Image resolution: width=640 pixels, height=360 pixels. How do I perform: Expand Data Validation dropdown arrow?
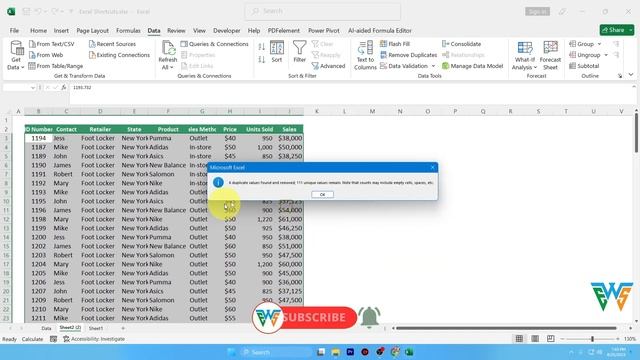click(433, 66)
